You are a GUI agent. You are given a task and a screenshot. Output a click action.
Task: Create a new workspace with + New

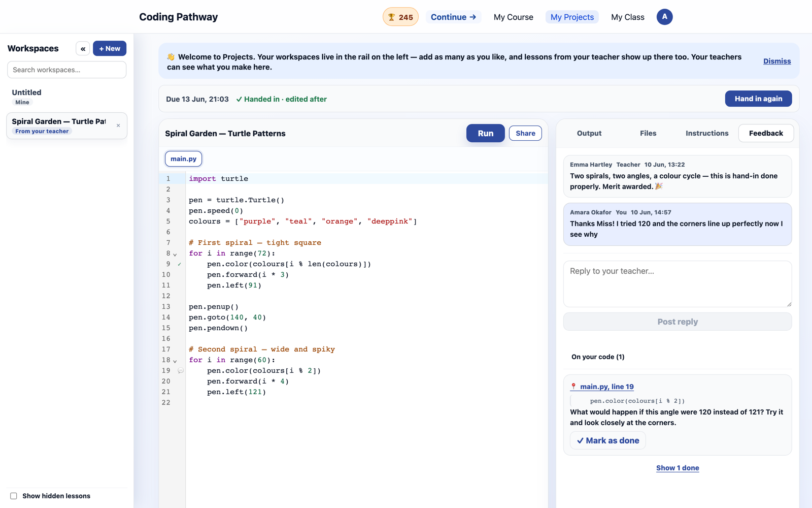110,49
